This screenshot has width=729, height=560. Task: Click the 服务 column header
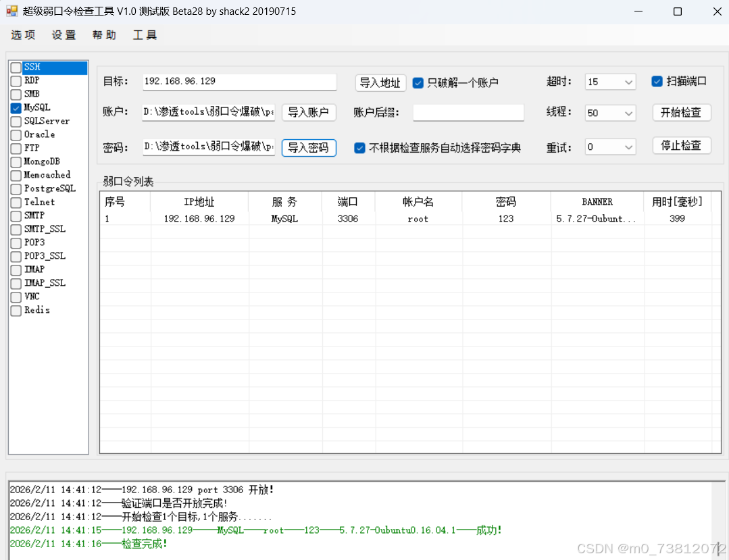pyautogui.click(x=285, y=202)
